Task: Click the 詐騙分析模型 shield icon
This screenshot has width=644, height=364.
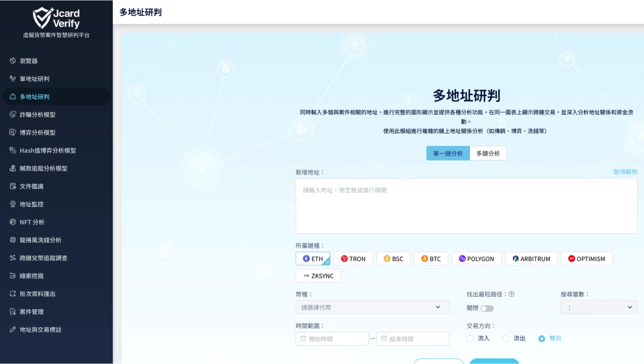Action: (13, 114)
